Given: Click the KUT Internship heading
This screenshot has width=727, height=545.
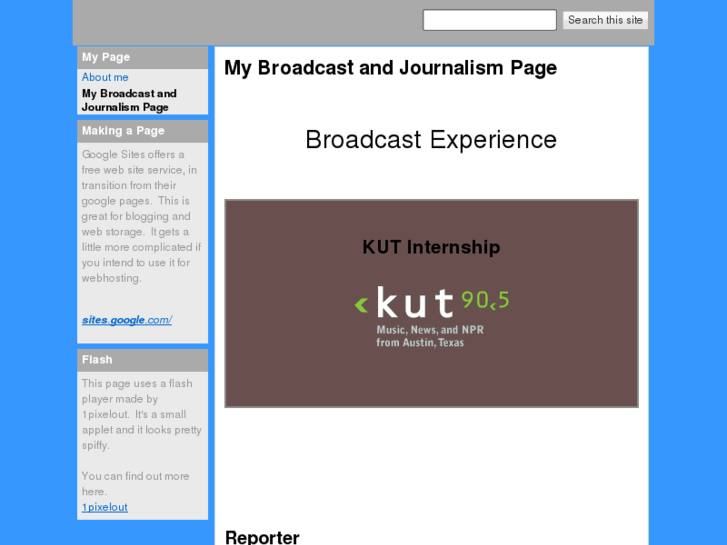Looking at the screenshot, I should point(431,247).
